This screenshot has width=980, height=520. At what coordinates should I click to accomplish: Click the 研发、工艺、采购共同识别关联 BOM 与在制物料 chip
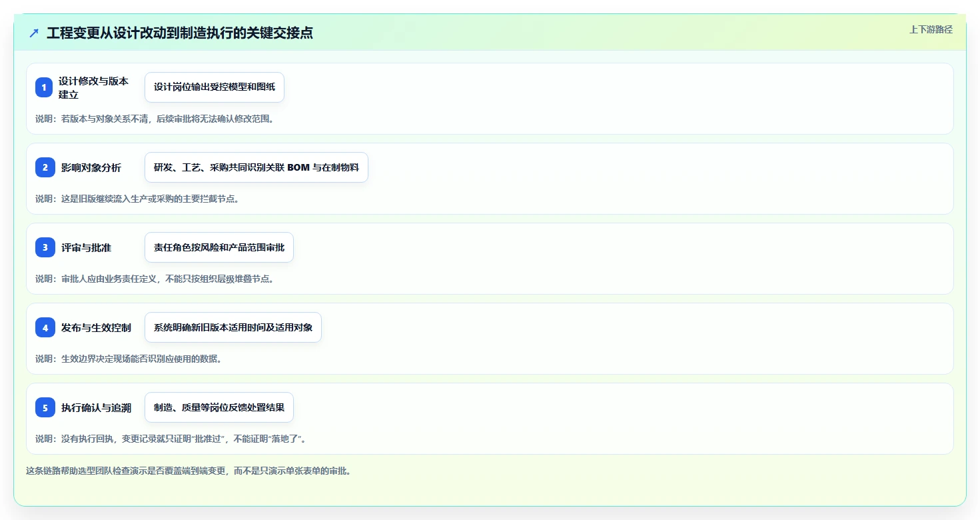(256, 167)
